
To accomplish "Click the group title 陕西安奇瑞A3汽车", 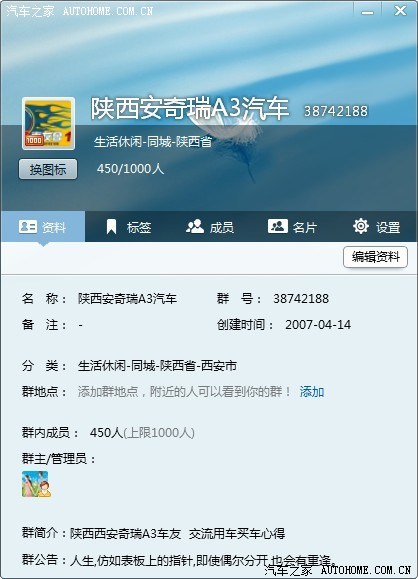I will click(x=190, y=109).
